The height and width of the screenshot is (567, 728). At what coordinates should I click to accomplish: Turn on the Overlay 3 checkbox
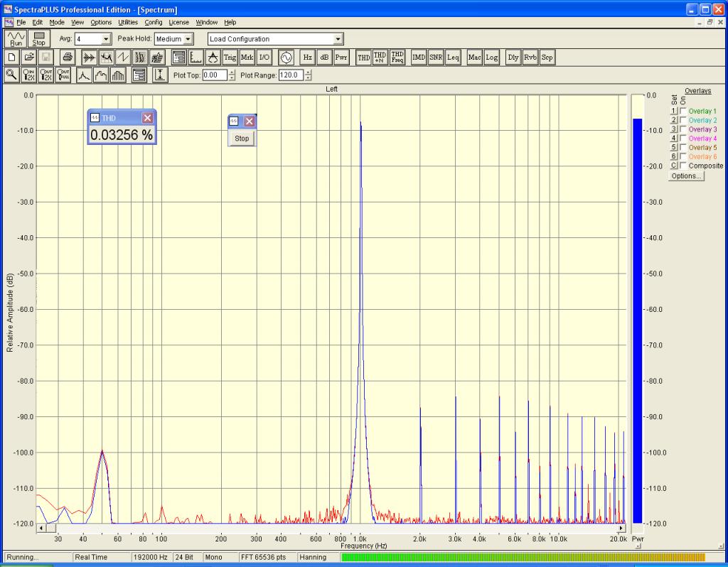[x=683, y=129]
